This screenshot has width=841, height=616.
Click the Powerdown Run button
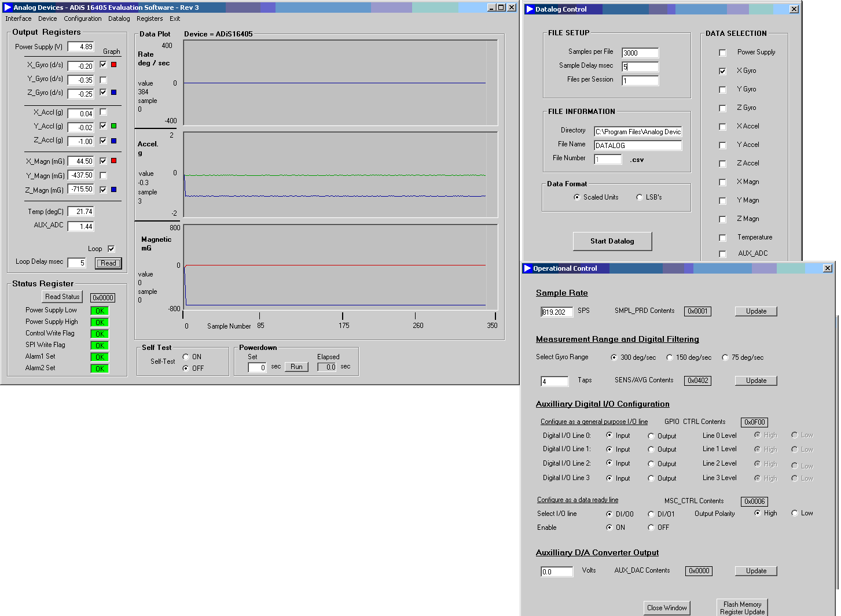(x=296, y=367)
